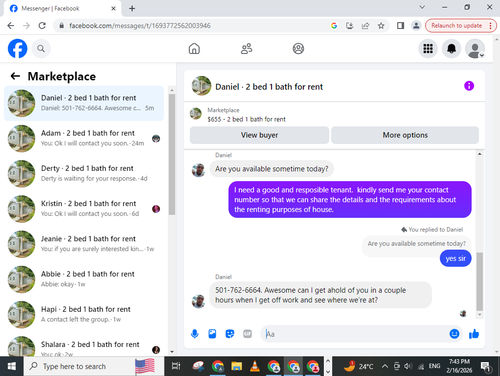Toggle the browser side panel

[x=400, y=26]
